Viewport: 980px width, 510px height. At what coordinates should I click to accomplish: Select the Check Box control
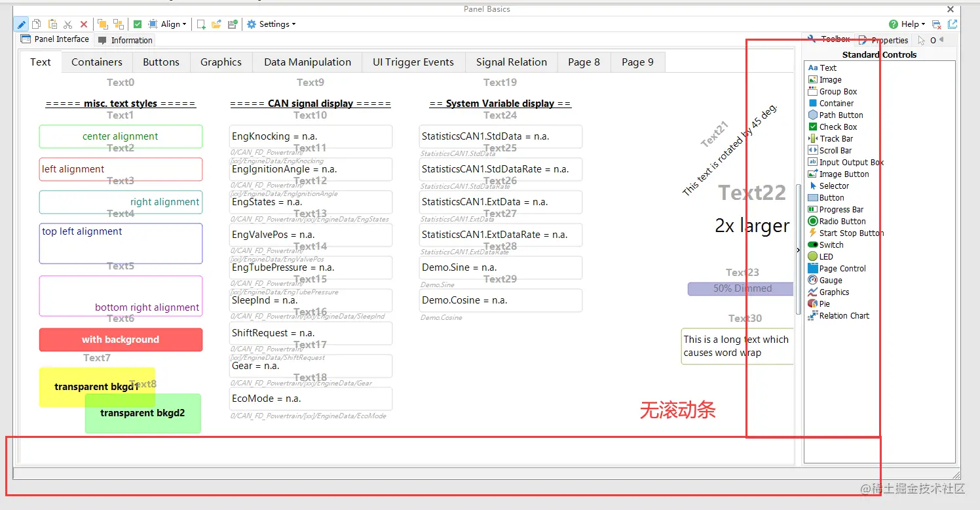[833, 127]
